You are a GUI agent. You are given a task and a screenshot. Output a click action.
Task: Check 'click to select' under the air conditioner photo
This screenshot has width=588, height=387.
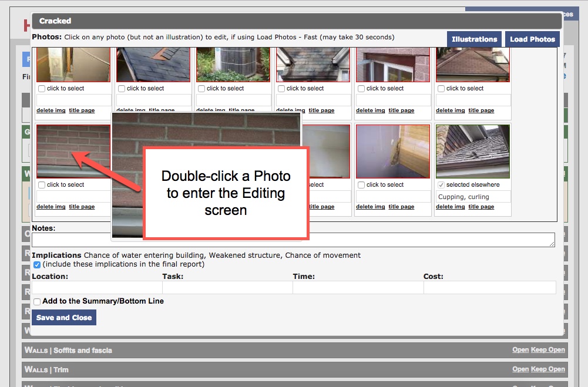click(x=200, y=88)
